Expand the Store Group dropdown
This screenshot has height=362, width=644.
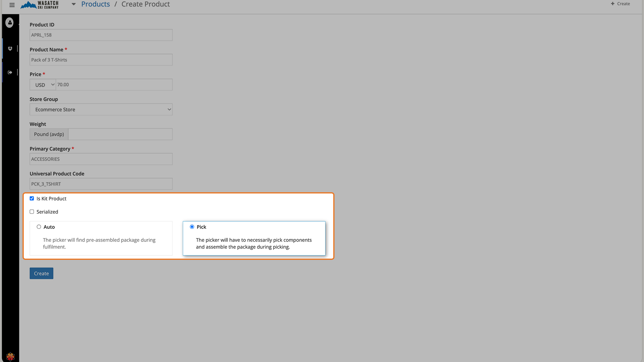click(x=101, y=110)
